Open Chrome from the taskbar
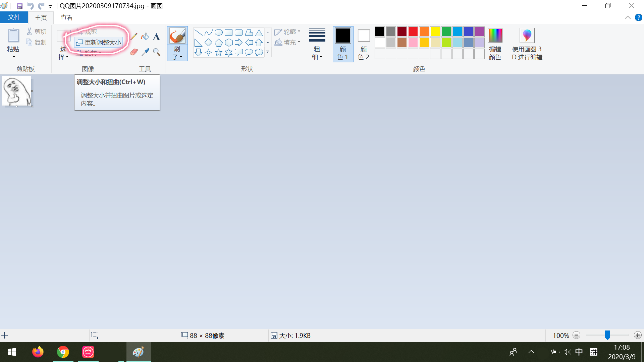Viewport: 644px width, 362px height. click(63, 352)
